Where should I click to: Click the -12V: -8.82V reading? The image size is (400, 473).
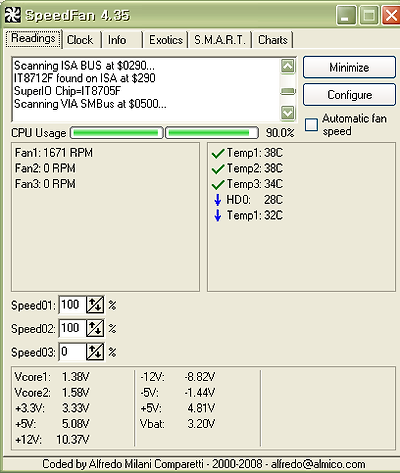178,377
